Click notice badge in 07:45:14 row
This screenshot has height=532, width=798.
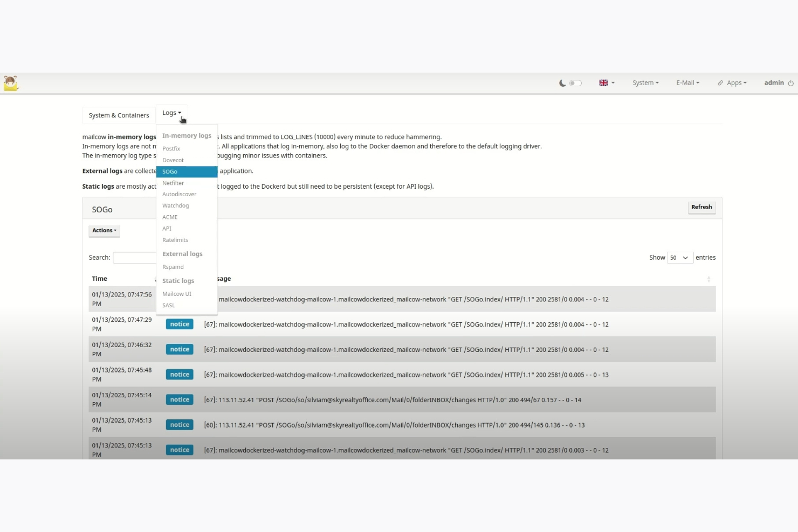tap(180, 400)
